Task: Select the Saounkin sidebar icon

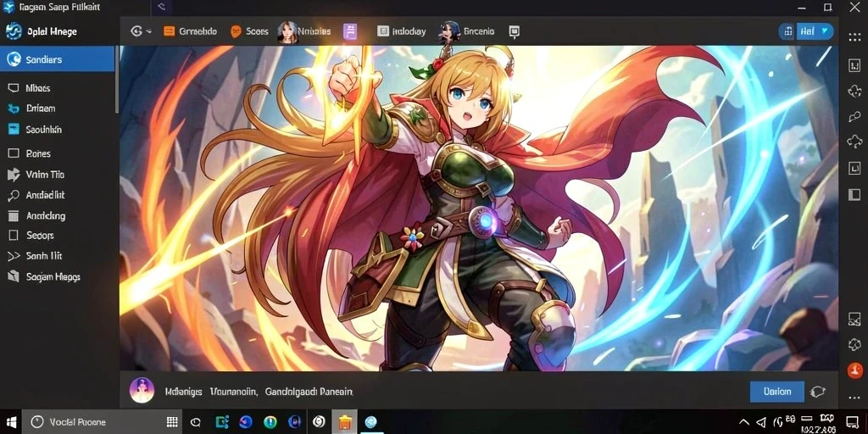Action: click(14, 130)
